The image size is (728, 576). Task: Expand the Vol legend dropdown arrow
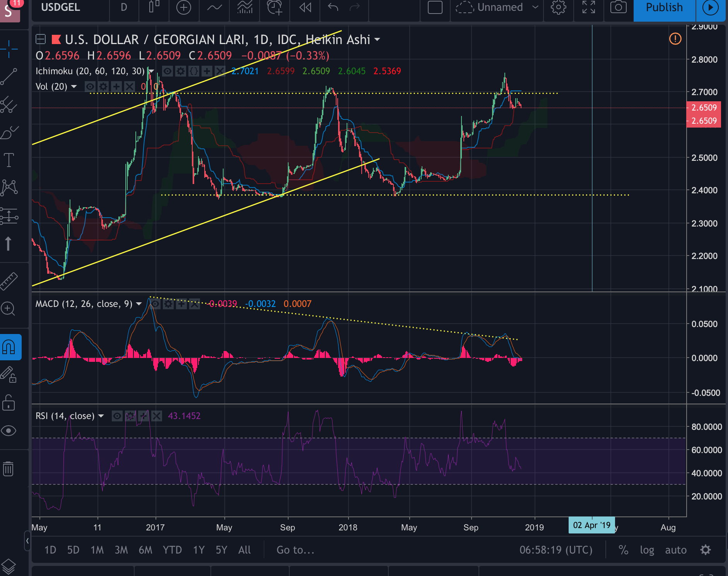point(74,87)
